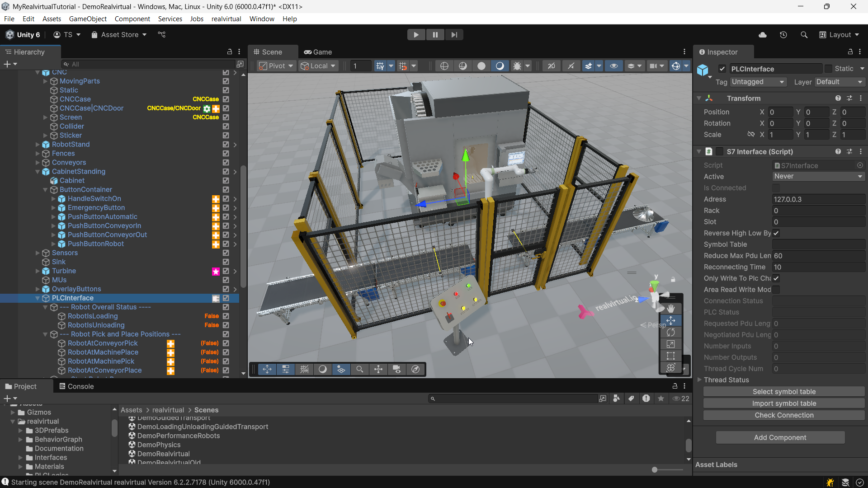Click the Pause playback control
This screenshot has width=868, height=488.
435,35
